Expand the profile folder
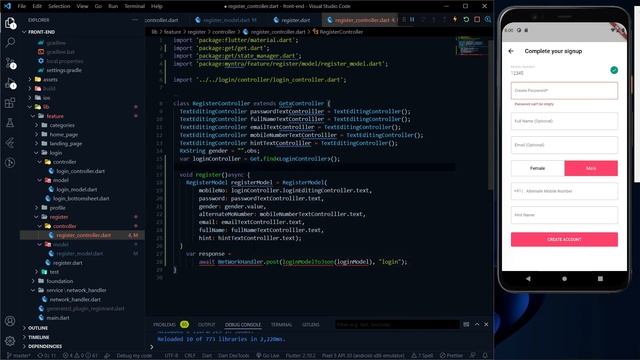 57,208
